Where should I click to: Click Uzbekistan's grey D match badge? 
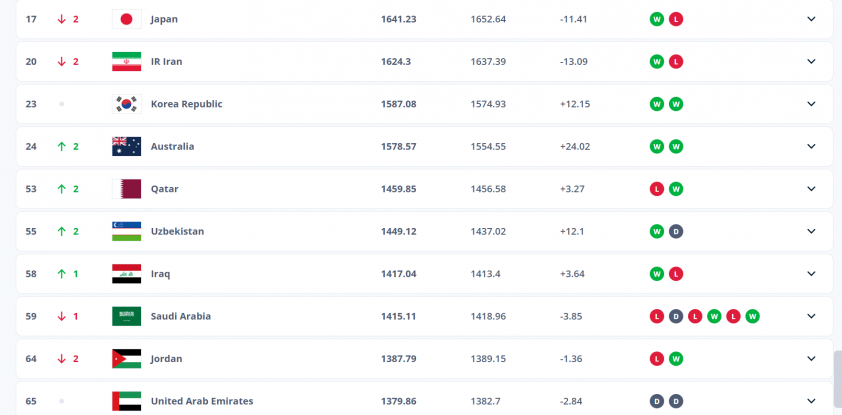[676, 231]
